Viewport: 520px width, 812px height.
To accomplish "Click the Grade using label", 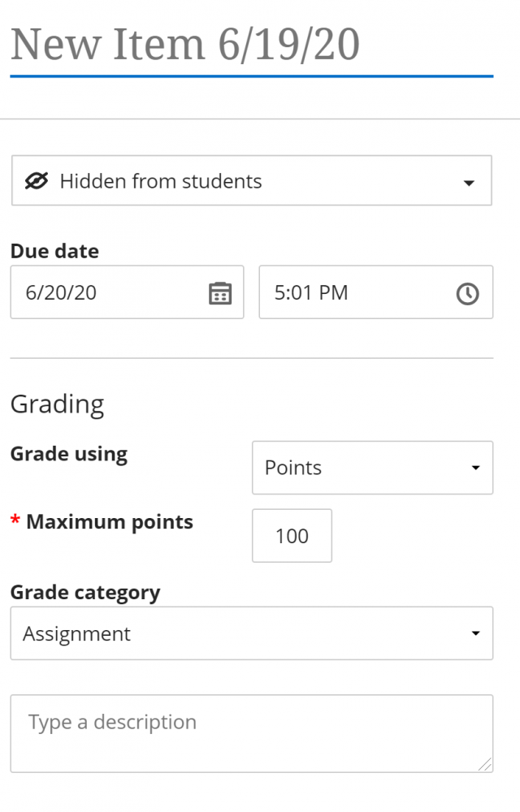I will (x=69, y=454).
